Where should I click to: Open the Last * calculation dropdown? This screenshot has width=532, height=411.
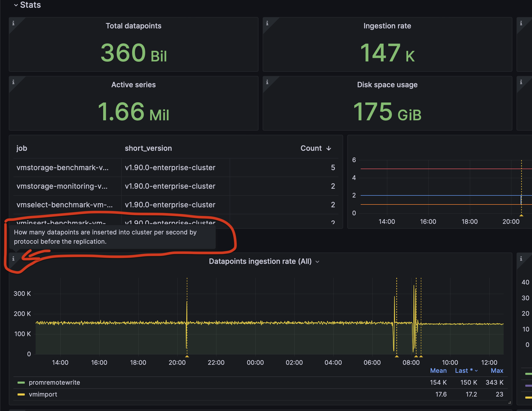click(x=466, y=370)
